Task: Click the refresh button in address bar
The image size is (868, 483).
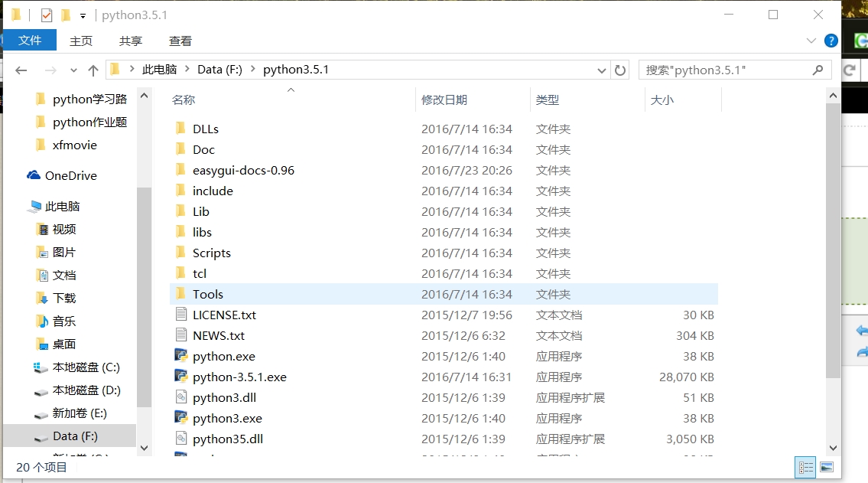Action: [x=620, y=70]
